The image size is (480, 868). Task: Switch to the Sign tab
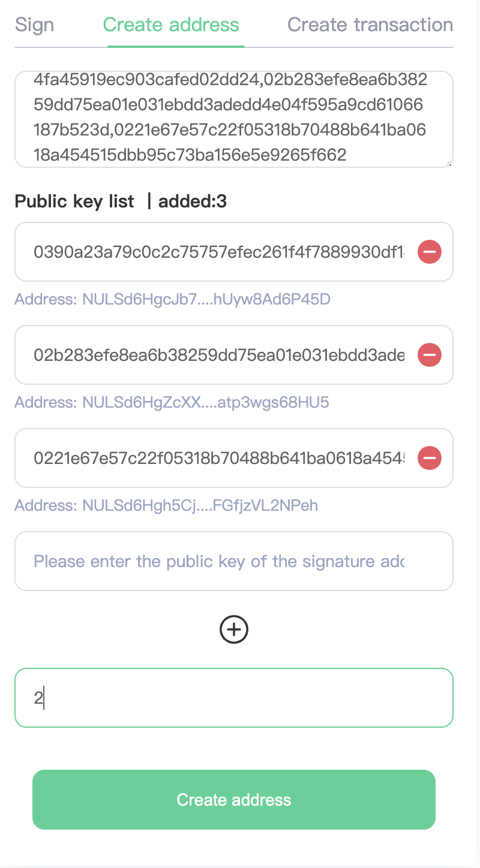34,25
